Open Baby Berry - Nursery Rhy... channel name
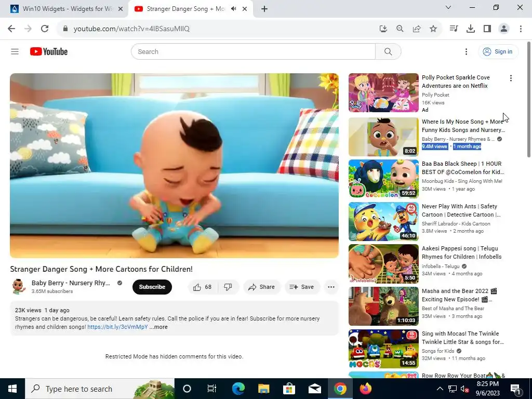This screenshot has height=399, width=532. pos(71,283)
